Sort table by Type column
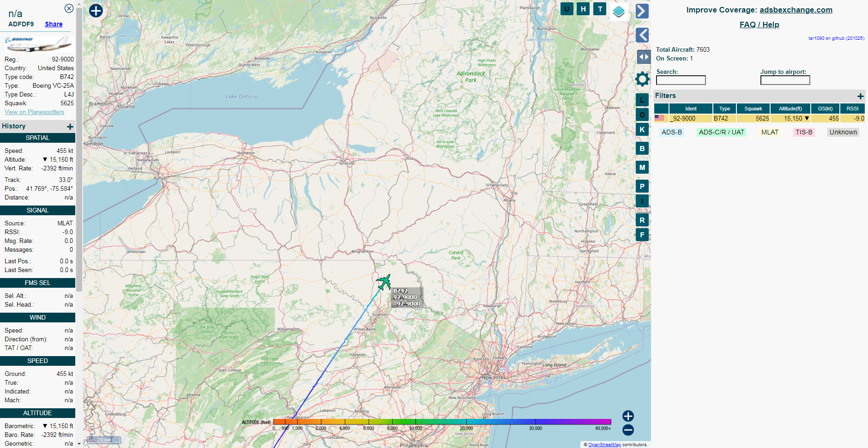Viewport: 868px width, 448px height. click(x=724, y=109)
